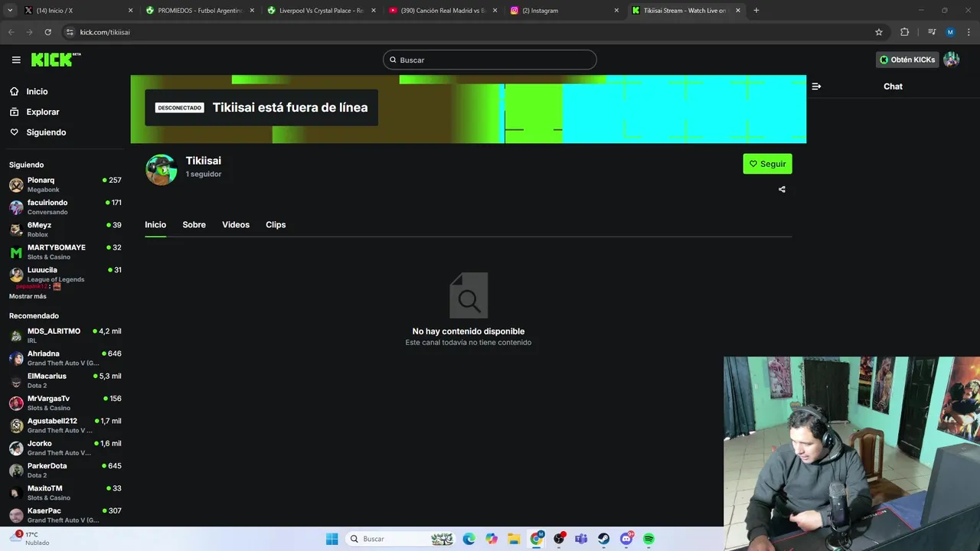Click the Seguir follow button

[767, 164]
